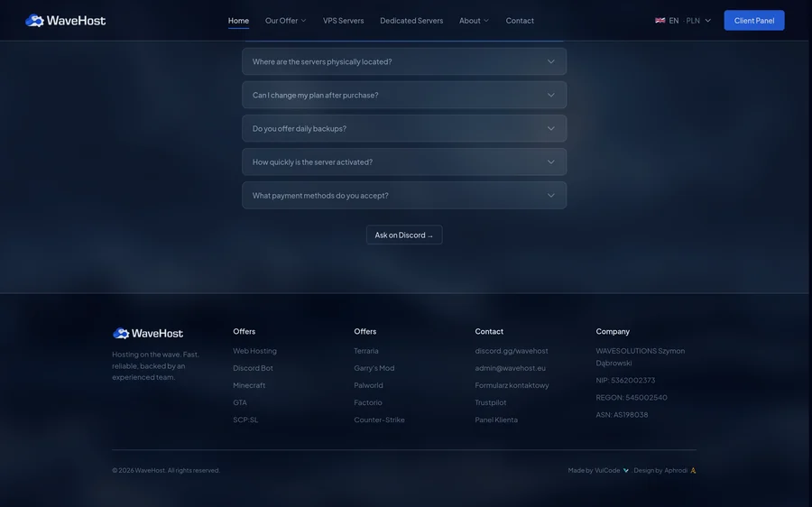Expand 'What payment methods do you accept?'

point(404,196)
